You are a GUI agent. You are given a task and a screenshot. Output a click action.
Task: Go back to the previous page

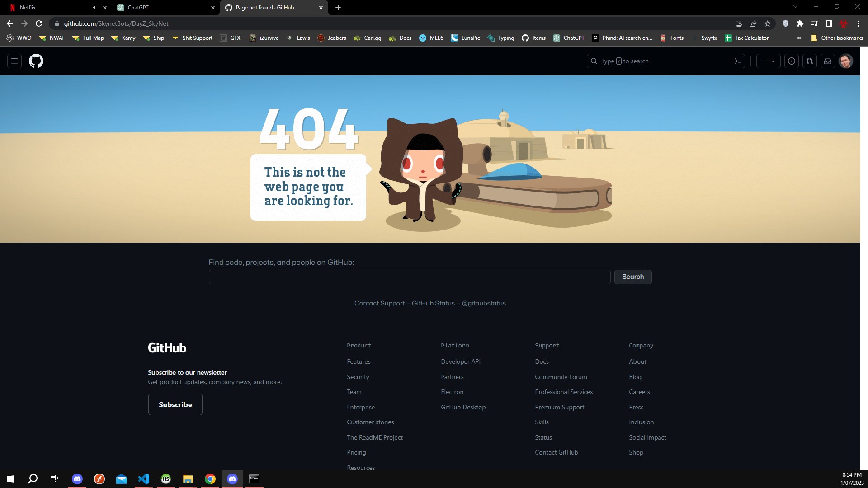[10, 23]
